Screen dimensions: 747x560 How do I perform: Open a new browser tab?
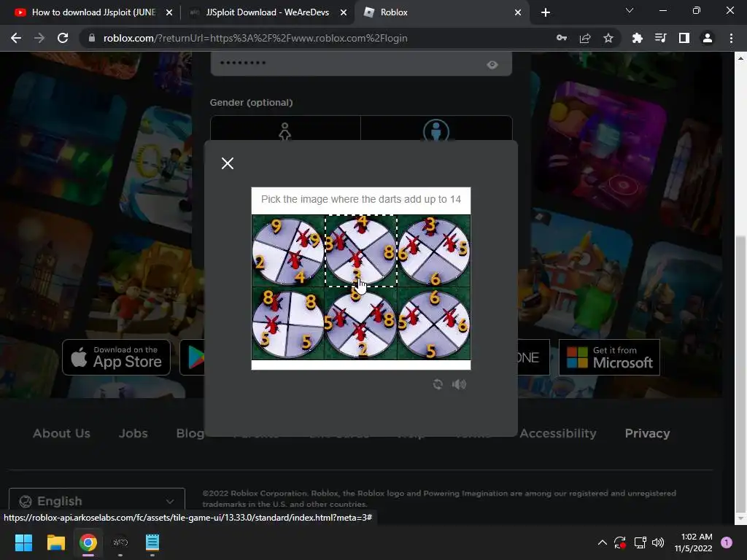coord(546,12)
